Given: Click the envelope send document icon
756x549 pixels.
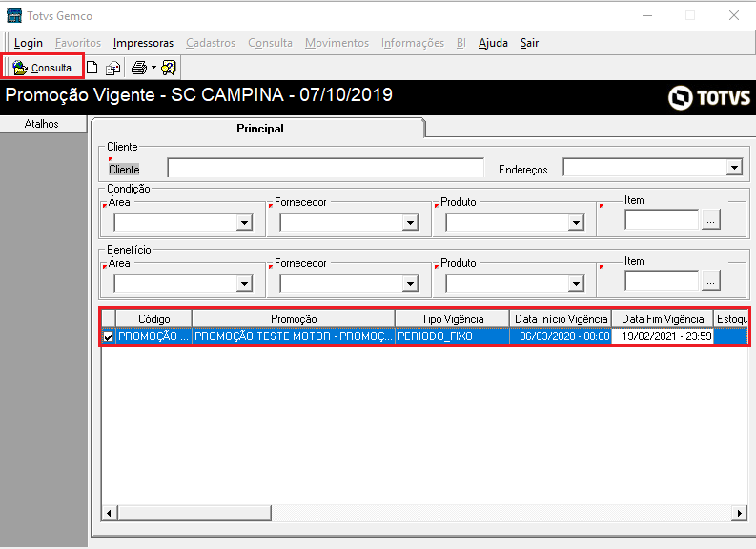Looking at the screenshot, I should [113, 68].
